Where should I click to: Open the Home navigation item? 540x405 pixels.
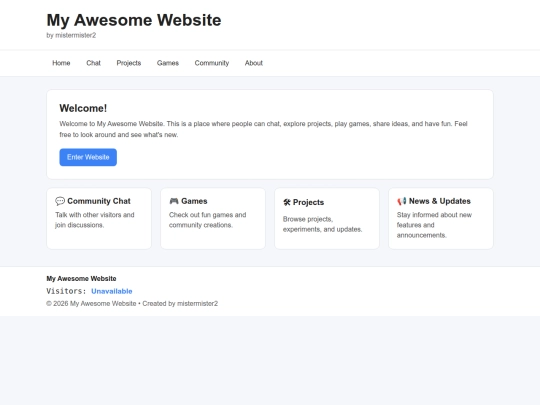tap(61, 63)
